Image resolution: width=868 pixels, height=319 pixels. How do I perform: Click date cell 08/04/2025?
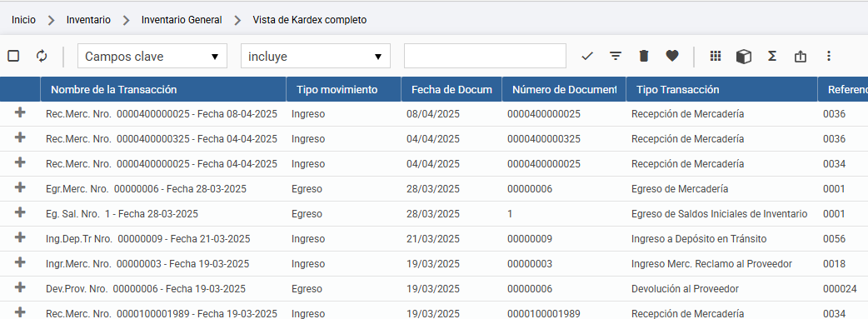[x=433, y=114]
